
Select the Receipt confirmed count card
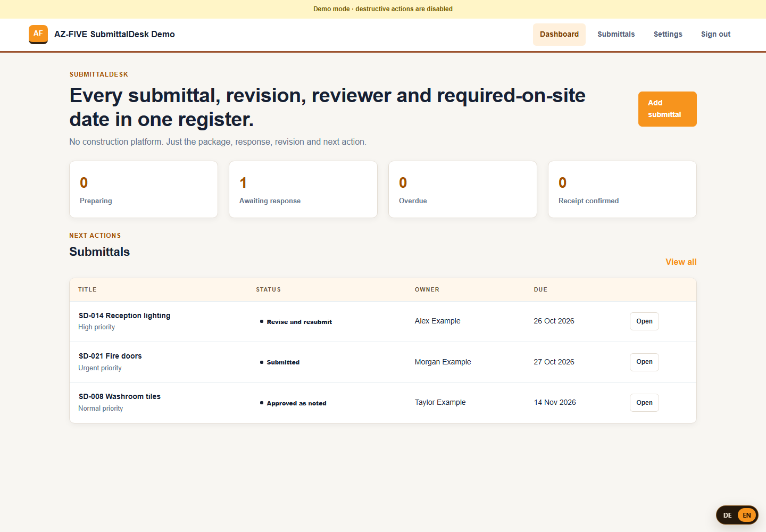622,189
